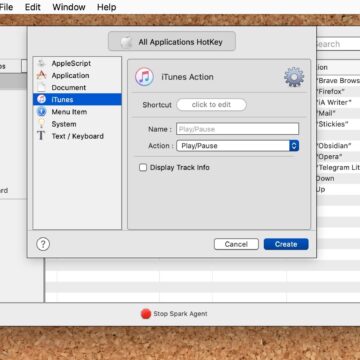Select the Brave Browser row behind dialog
Image resolution: width=360 pixels, height=360 pixels.
point(338,80)
